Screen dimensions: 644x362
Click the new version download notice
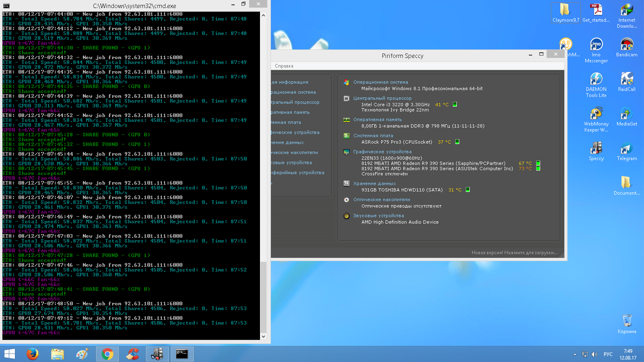(514, 253)
